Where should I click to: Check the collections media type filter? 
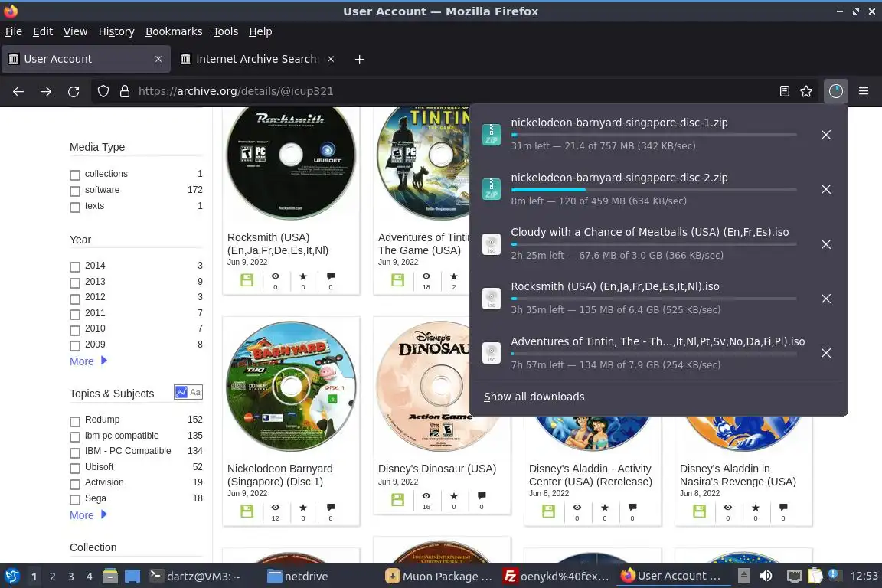point(75,175)
